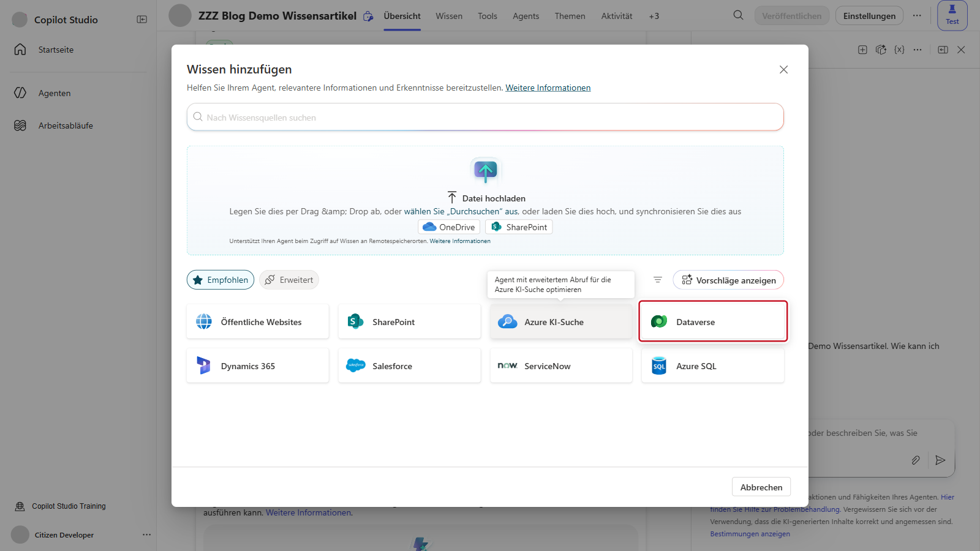Screen dimensions: 980x551
Task: Click the Copilot Studio logo
Action: 20,20
